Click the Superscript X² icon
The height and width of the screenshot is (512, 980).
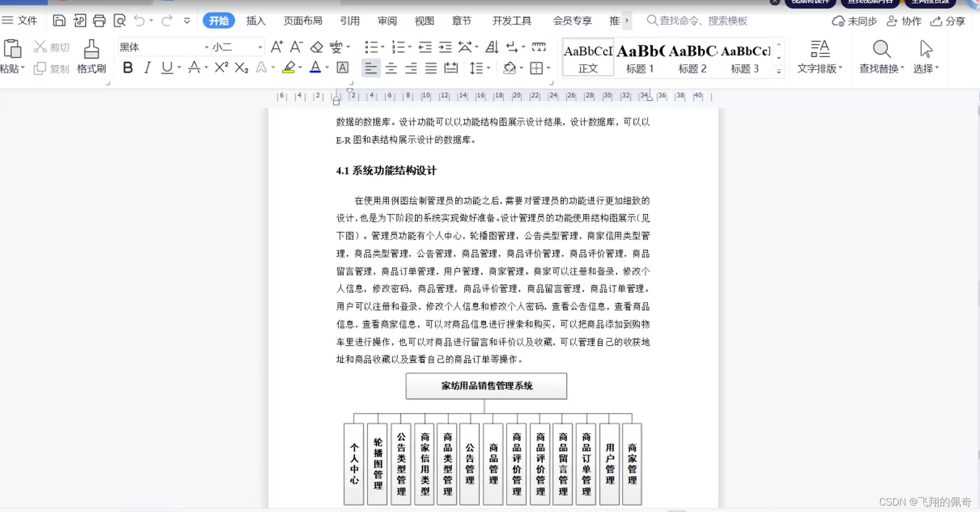tap(221, 67)
